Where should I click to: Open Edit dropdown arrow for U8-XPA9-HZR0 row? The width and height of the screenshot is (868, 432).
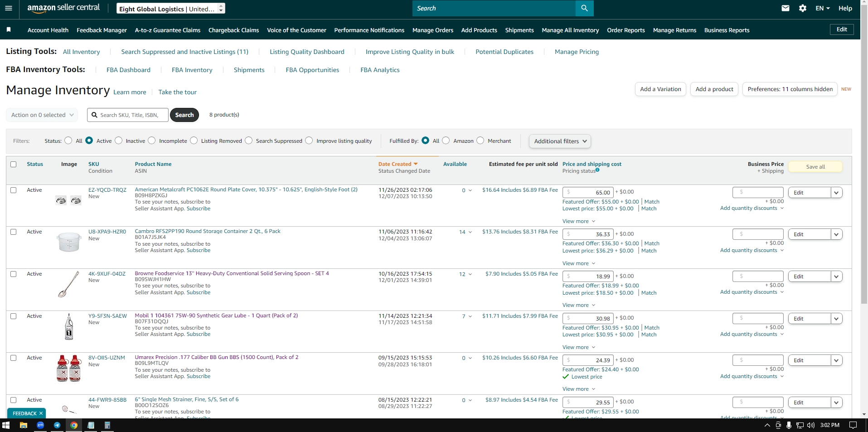pos(837,234)
